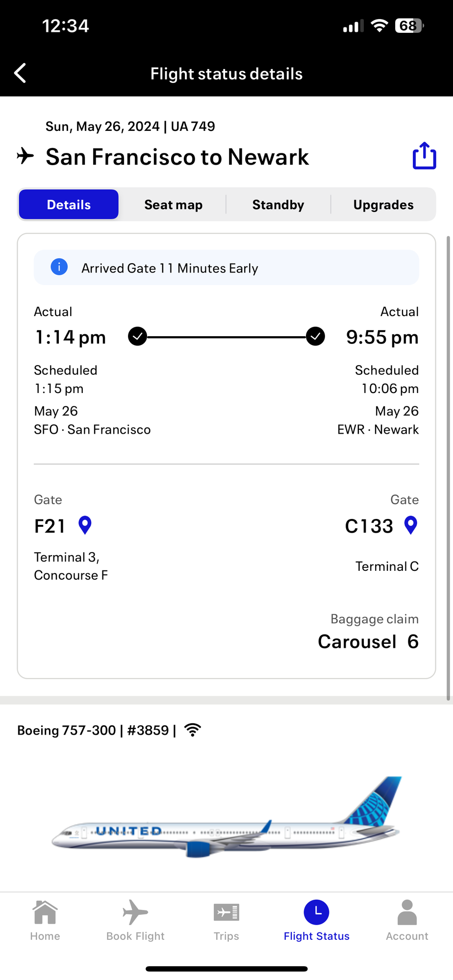This screenshot has width=453, height=980.
Task: Tap the Wi-Fi icon beside aircraft number
Action: point(193,730)
